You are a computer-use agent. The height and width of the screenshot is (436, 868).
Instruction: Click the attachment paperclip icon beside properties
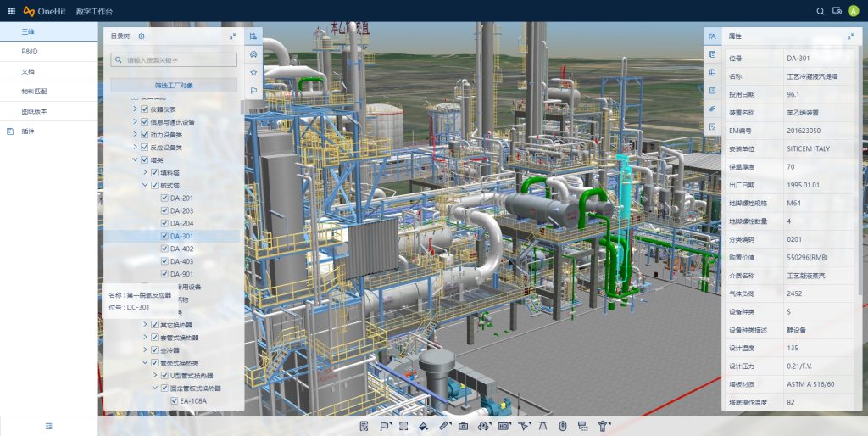pos(713,109)
